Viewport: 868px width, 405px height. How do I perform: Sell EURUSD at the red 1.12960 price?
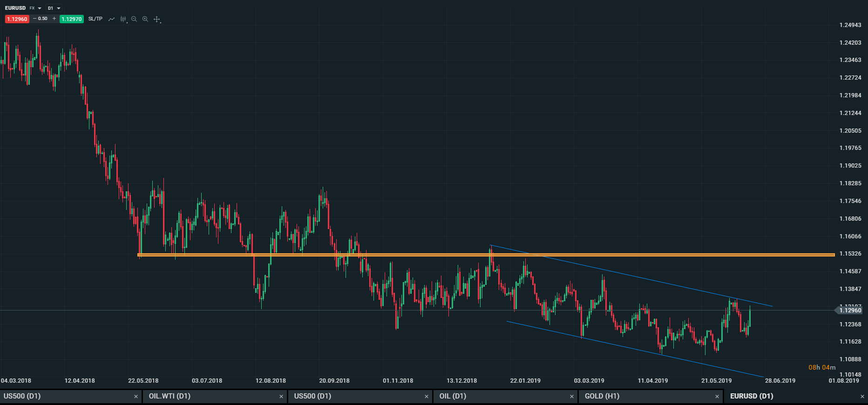(x=17, y=19)
